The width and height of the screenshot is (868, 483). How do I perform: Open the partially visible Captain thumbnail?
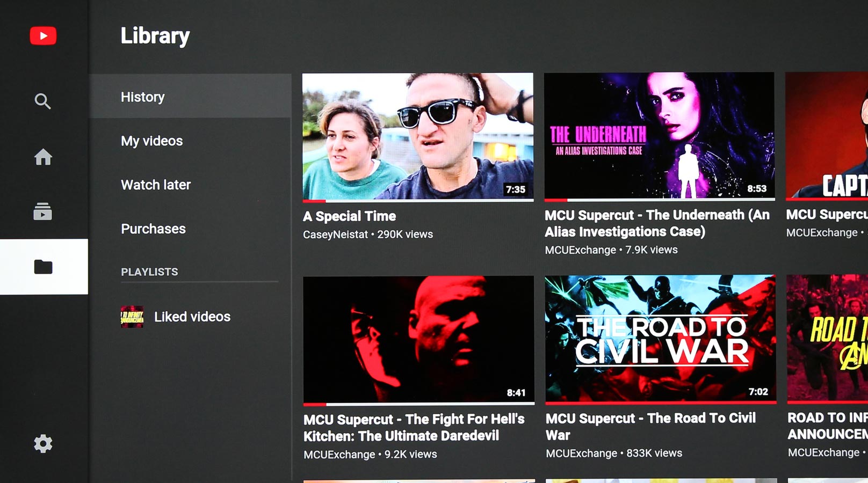click(827, 135)
